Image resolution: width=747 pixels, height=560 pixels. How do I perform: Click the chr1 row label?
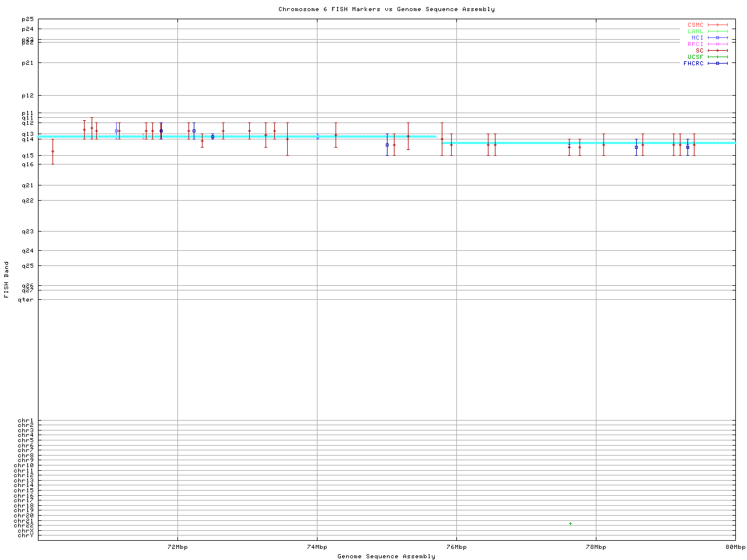pos(26,421)
